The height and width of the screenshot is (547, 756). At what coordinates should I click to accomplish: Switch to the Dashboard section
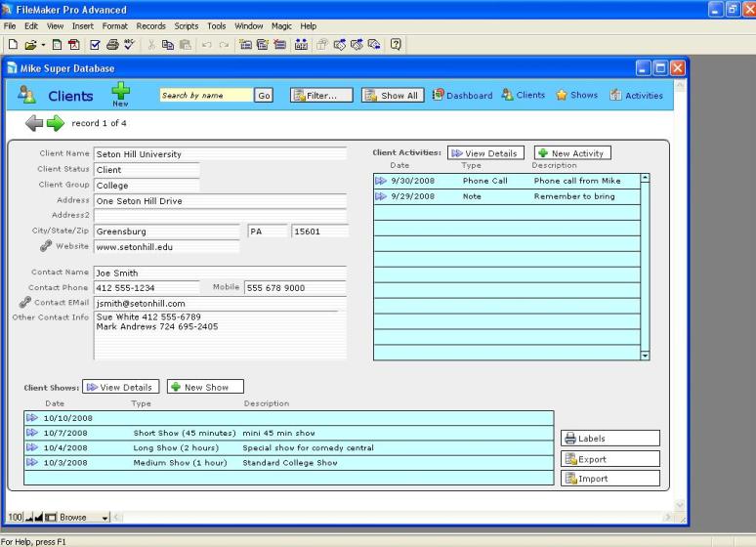462,95
